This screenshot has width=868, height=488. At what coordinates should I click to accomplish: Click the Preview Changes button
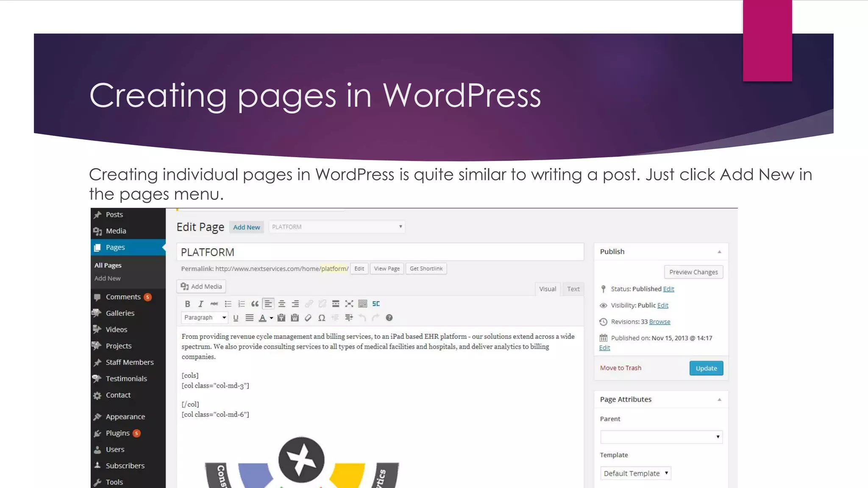click(693, 272)
